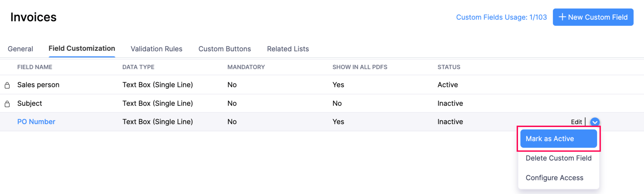The height and width of the screenshot is (194, 644).
Task: Open the DATA TYPE column header
Action: [x=138, y=67]
